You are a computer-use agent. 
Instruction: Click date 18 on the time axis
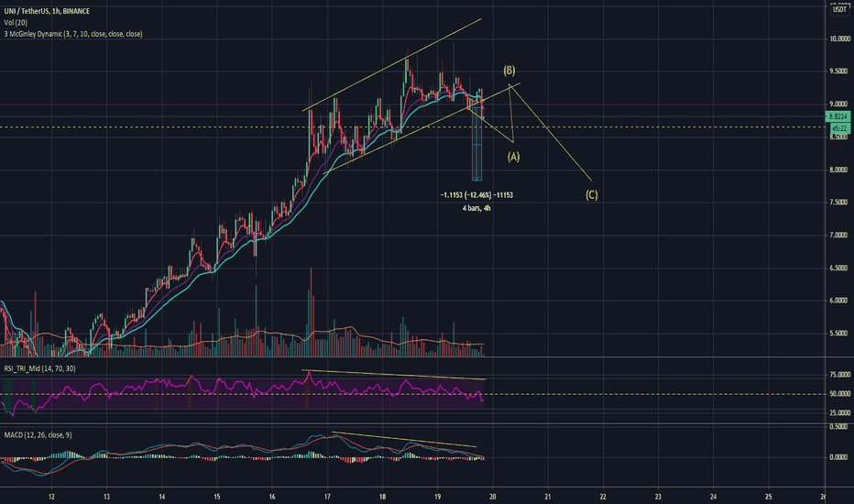tap(383, 497)
